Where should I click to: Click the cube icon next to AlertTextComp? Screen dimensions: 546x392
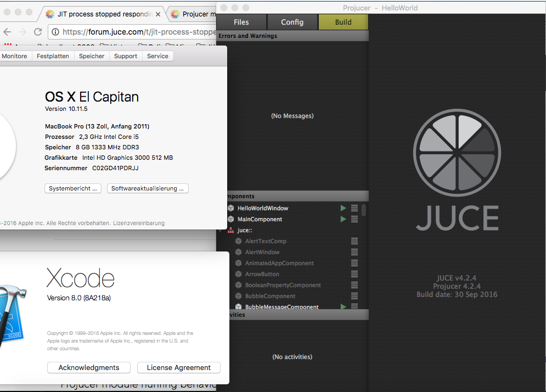(x=239, y=241)
